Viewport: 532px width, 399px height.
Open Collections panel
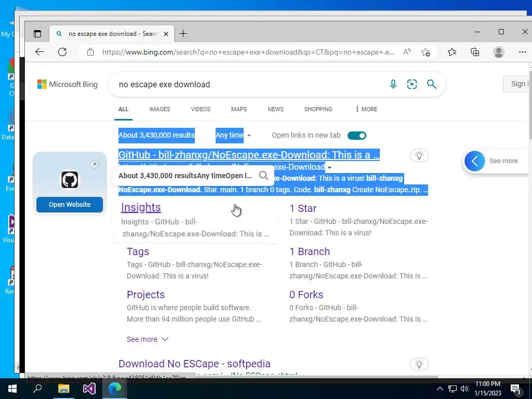point(475,52)
